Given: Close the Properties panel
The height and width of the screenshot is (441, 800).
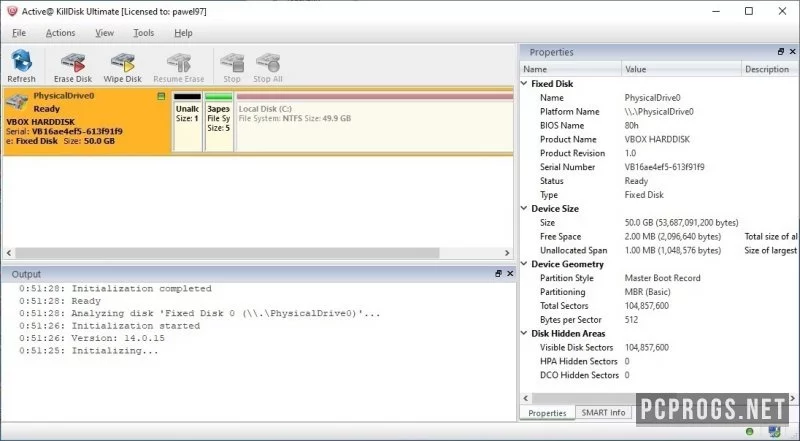Looking at the screenshot, I should (x=792, y=52).
